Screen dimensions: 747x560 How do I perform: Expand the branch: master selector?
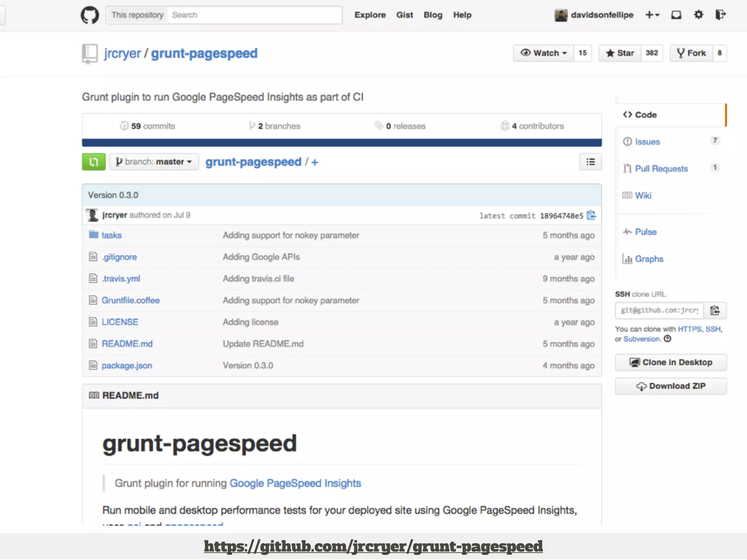click(x=154, y=162)
